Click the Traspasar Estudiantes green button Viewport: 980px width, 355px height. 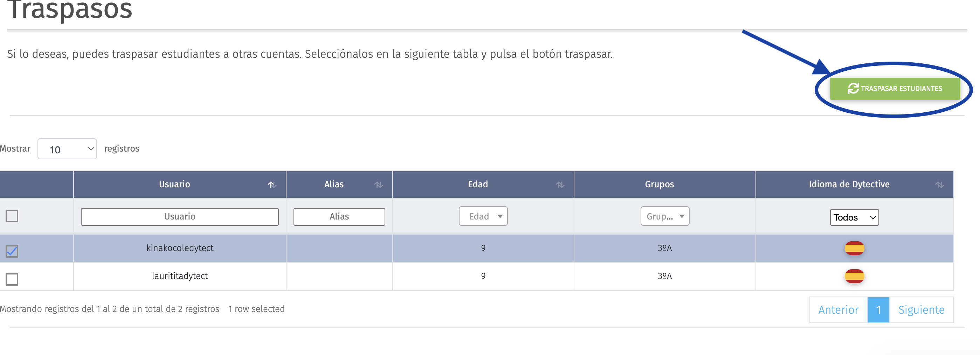pyautogui.click(x=895, y=89)
